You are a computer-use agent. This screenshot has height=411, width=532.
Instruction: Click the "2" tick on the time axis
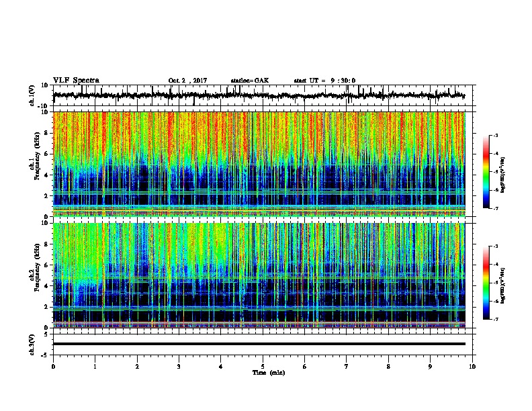pyautogui.click(x=137, y=367)
